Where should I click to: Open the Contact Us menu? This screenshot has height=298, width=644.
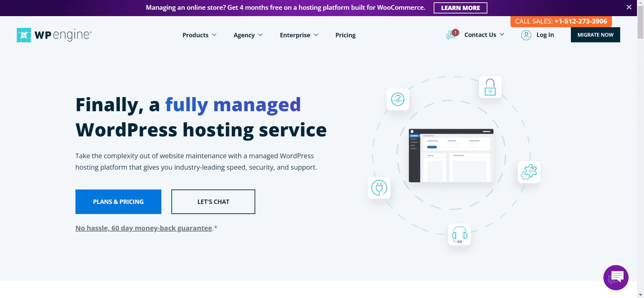(x=480, y=35)
